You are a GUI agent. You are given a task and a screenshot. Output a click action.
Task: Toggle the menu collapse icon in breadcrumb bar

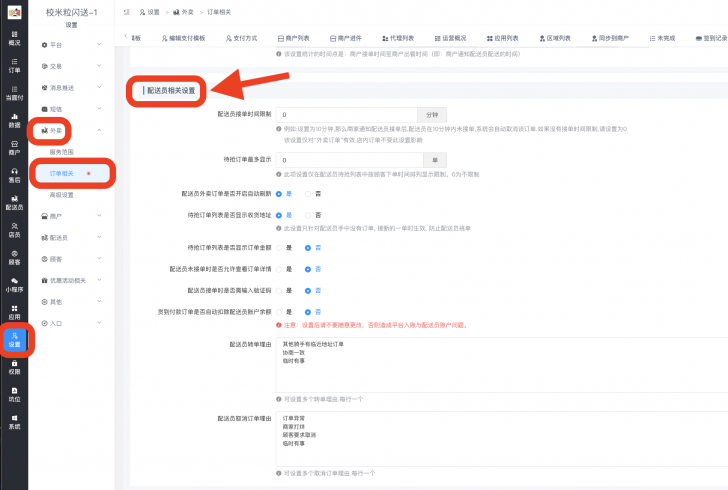126,12
